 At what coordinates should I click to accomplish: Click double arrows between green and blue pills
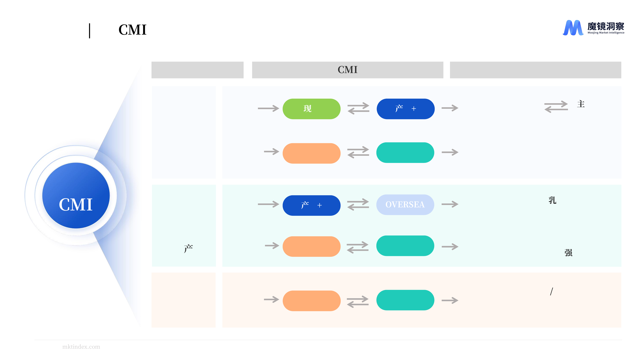(x=358, y=108)
